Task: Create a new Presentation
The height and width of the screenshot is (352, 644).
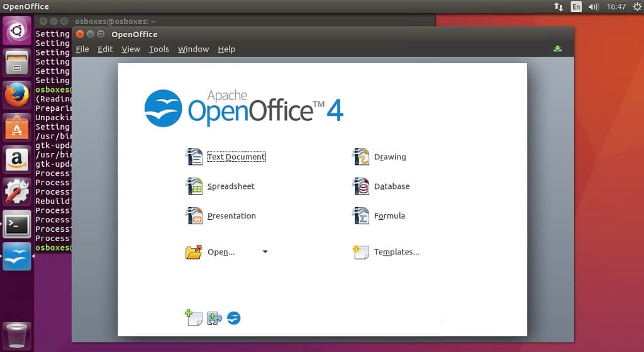Action: point(231,216)
